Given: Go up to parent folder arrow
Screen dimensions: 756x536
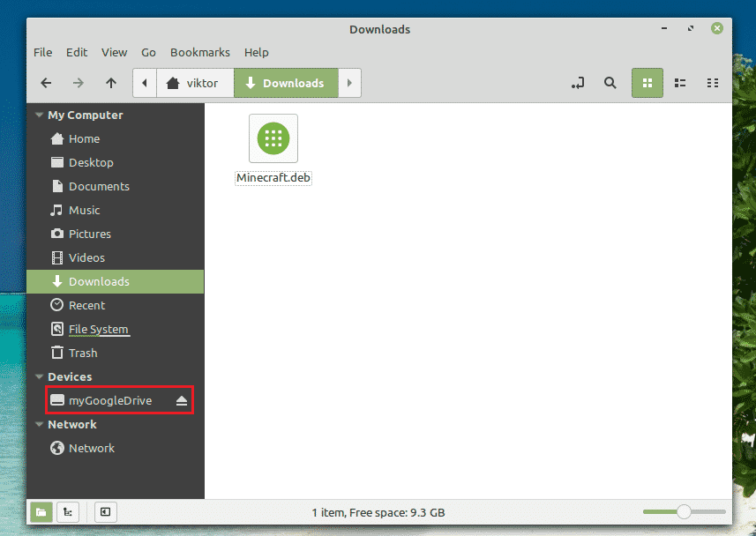Looking at the screenshot, I should tap(111, 83).
